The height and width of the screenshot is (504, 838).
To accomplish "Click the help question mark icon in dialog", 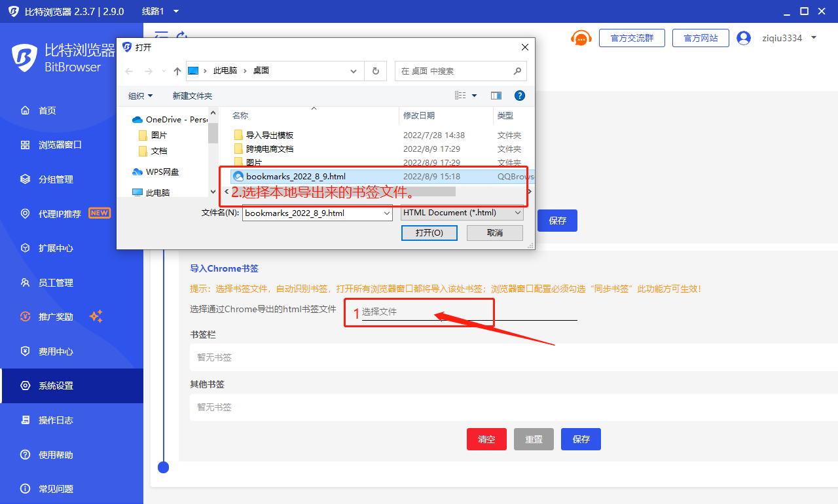I will point(520,96).
